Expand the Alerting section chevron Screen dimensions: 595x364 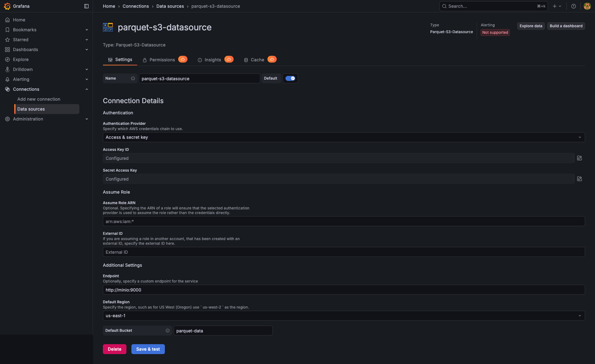point(87,79)
